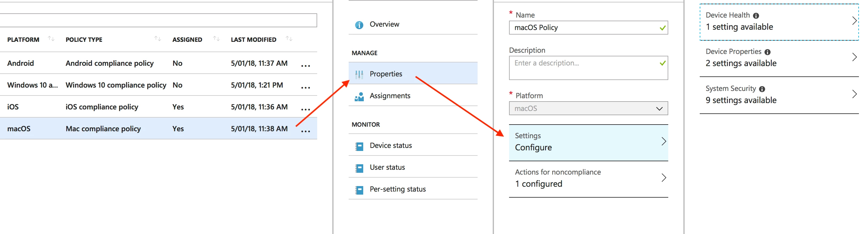The height and width of the screenshot is (234, 868).
Task: Click the LAST MODIFIED column header
Action: (253, 39)
